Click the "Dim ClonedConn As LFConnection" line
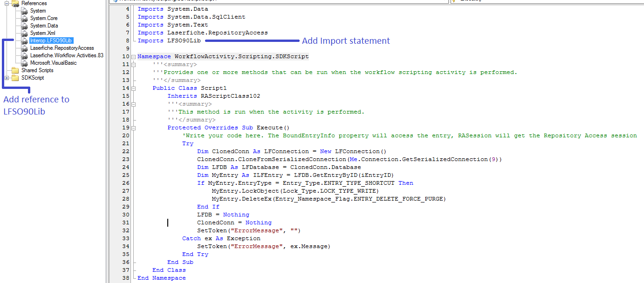The height and width of the screenshot is (283, 644). coord(292,152)
